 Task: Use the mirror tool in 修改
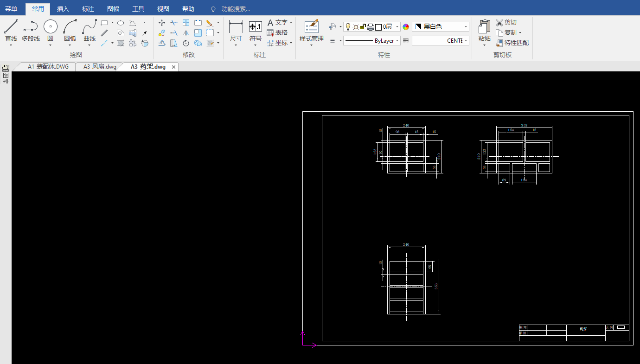186,33
